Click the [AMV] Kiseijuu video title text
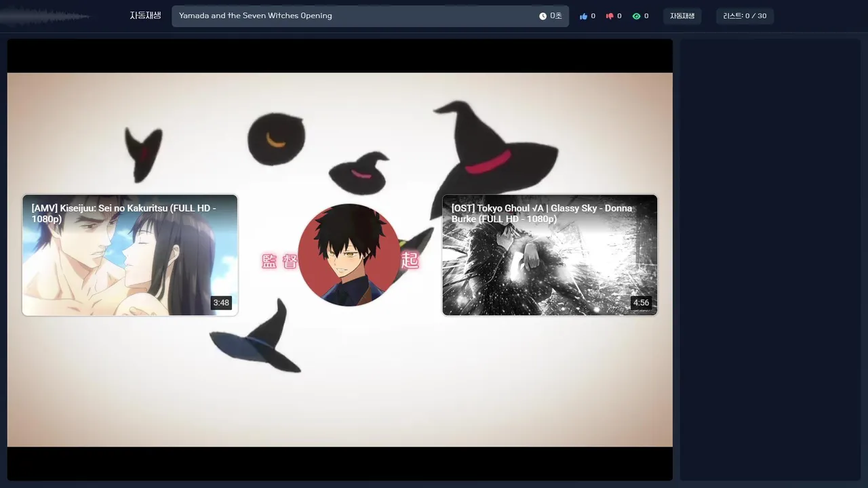868x488 pixels. [x=123, y=213]
